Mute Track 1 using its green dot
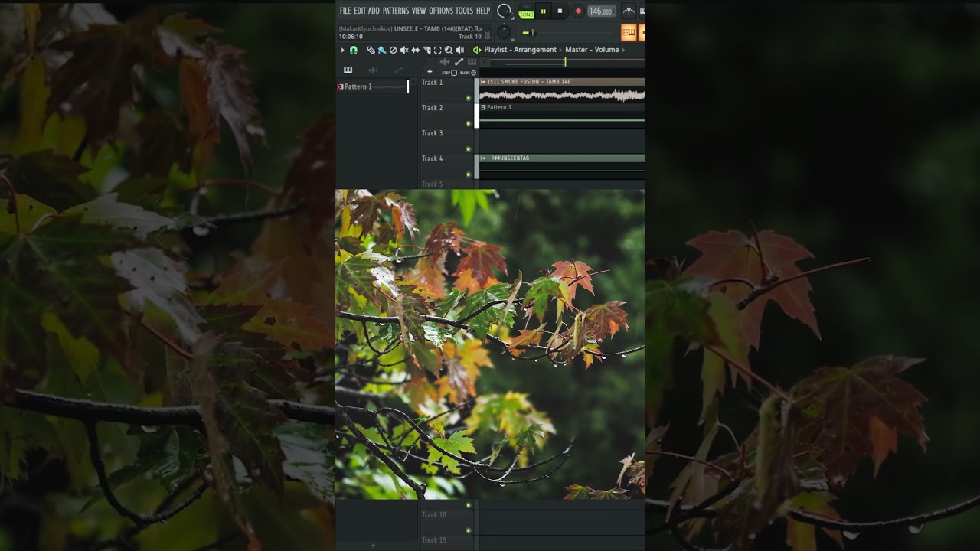Image resolution: width=980 pixels, height=551 pixels. (x=469, y=98)
